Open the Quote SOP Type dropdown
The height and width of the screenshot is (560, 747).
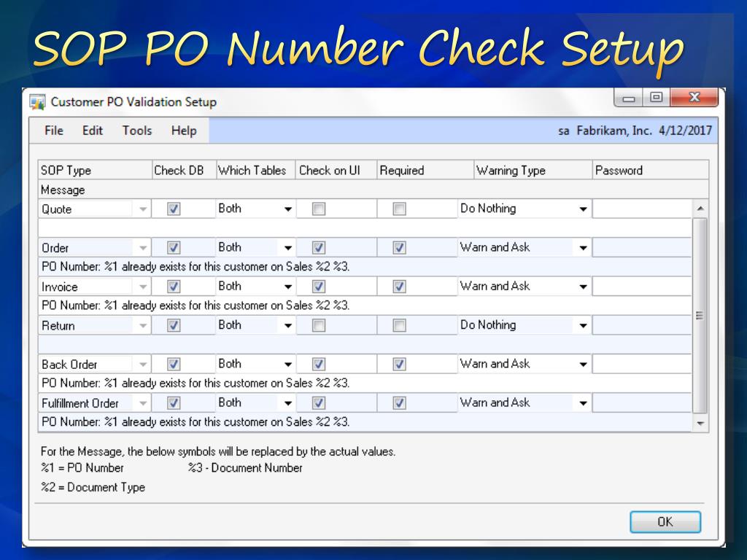pos(142,209)
